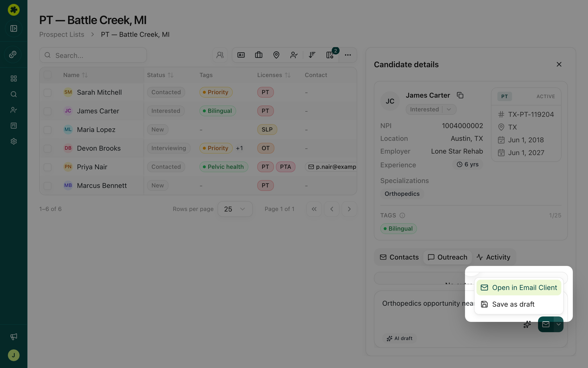The width and height of the screenshot is (588, 368).
Task: Open the Interested status dropdown
Action: click(x=431, y=109)
